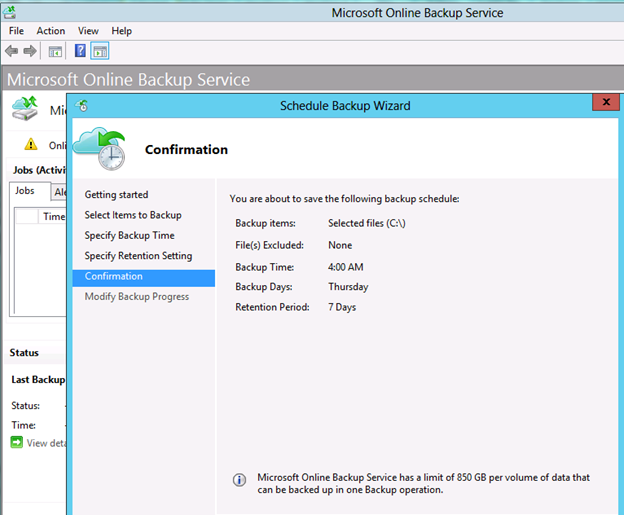Screen dimensions: 624x515
Task: Click the 'Thursday' backup days value
Action: (348, 287)
